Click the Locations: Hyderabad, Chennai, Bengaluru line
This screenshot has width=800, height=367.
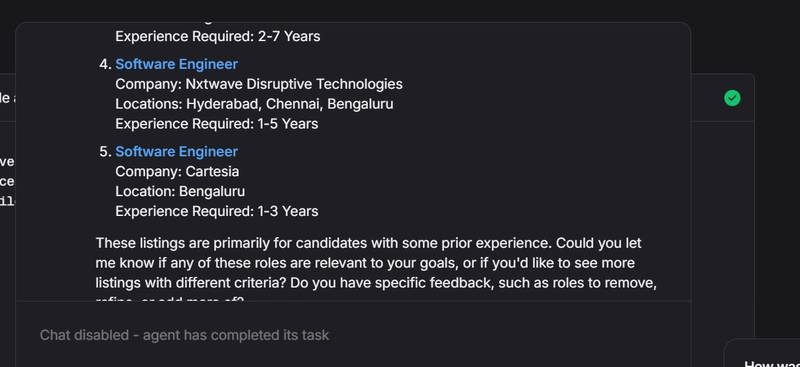(254, 104)
